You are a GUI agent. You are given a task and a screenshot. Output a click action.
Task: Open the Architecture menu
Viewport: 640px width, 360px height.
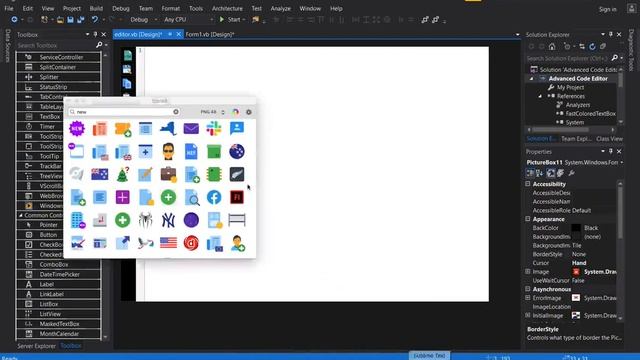coord(227,9)
